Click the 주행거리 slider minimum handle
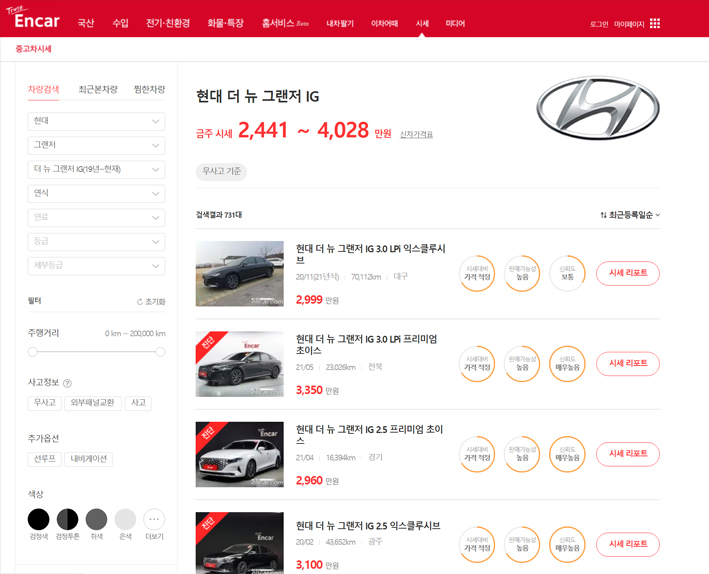Image resolution: width=709 pixels, height=574 pixels. [32, 351]
